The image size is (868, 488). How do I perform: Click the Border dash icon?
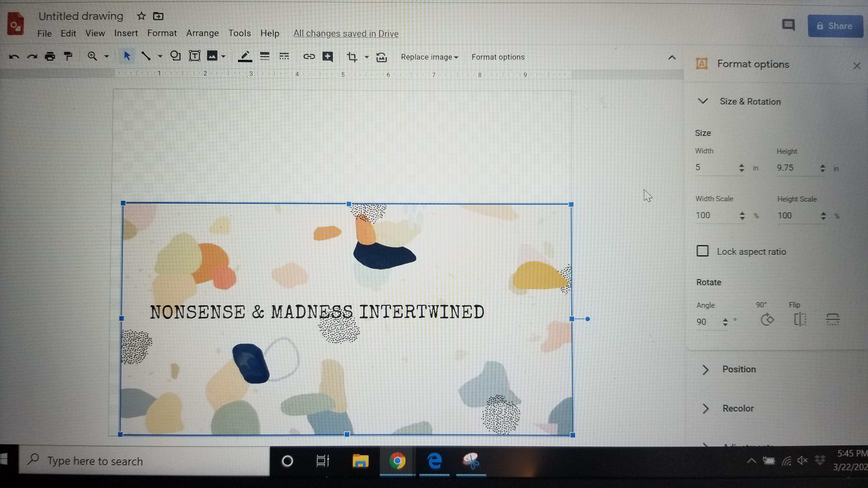[284, 56]
